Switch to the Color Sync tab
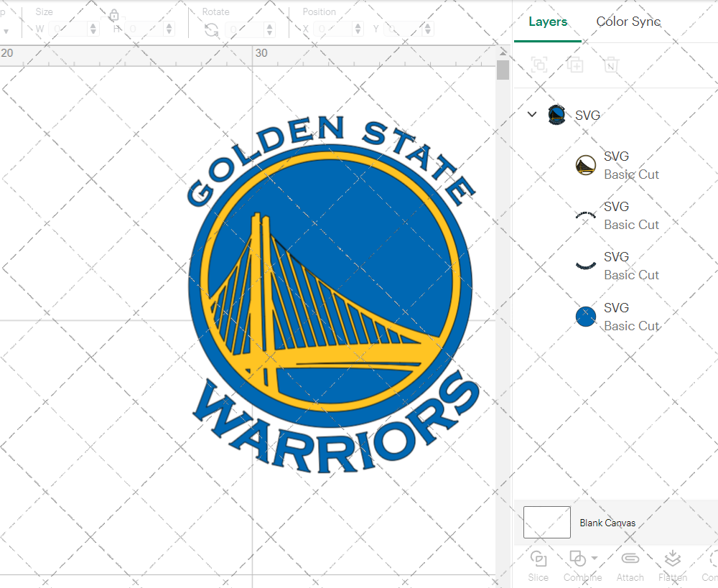 [628, 22]
